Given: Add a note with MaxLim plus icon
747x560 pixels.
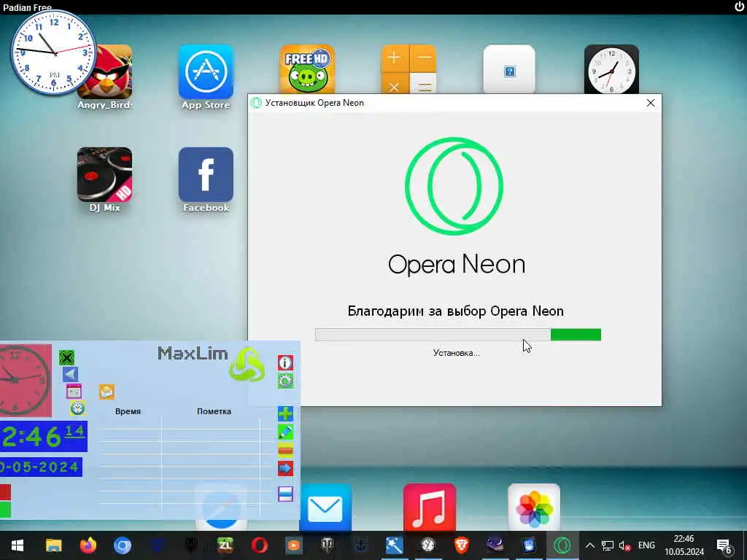Looking at the screenshot, I should [285, 414].
